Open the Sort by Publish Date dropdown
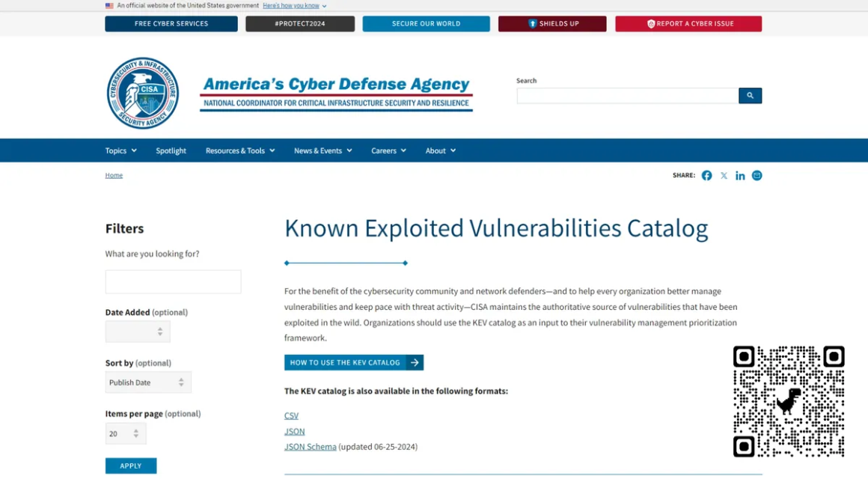868x488 pixels. [148, 382]
